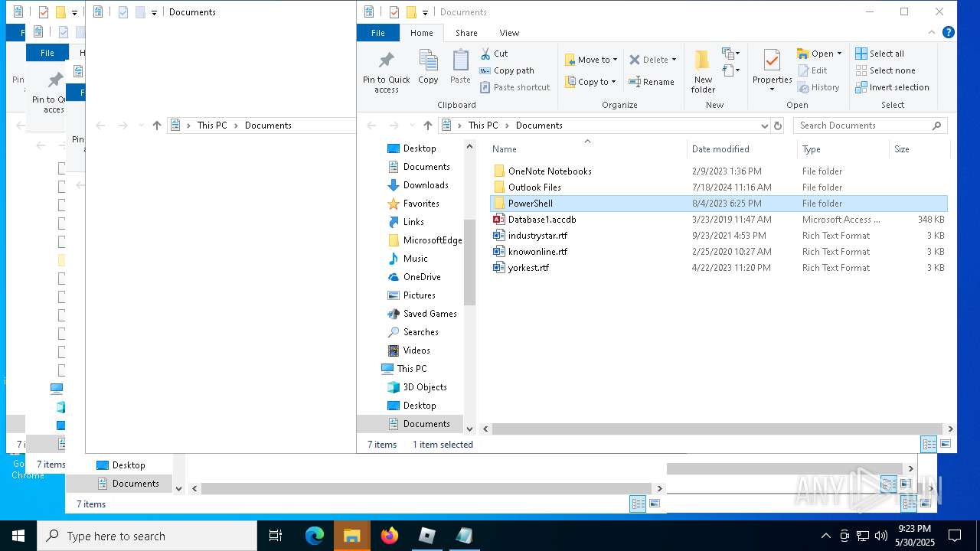Open the Open dropdown in ribbon
Viewport: 980px width, 551px height.
(819, 54)
